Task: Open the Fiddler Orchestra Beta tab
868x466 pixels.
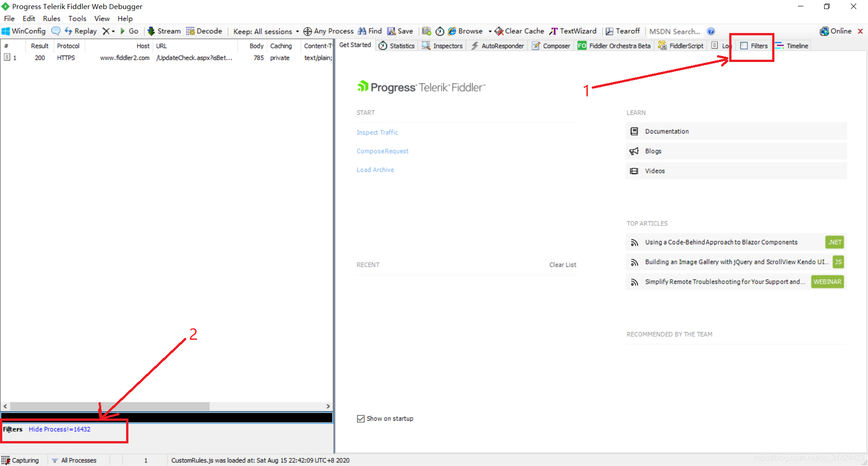Action: pos(614,46)
